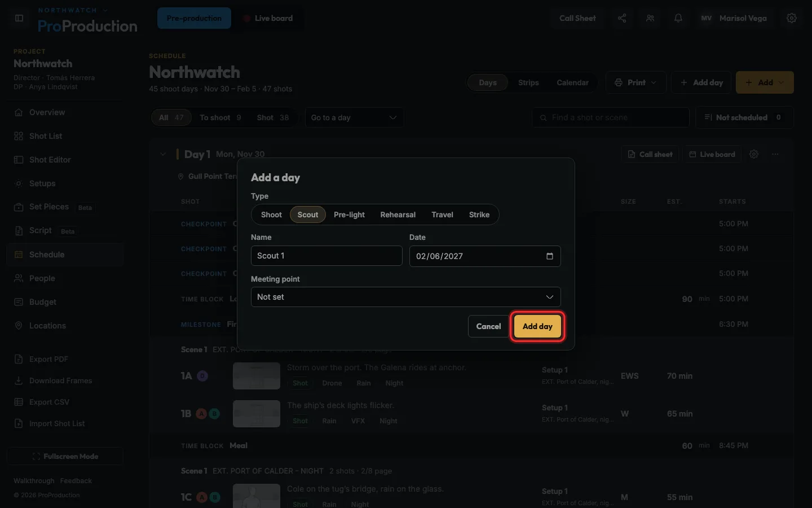The width and height of the screenshot is (812, 508).
Task: Open the notifications bell
Action: coord(678,18)
